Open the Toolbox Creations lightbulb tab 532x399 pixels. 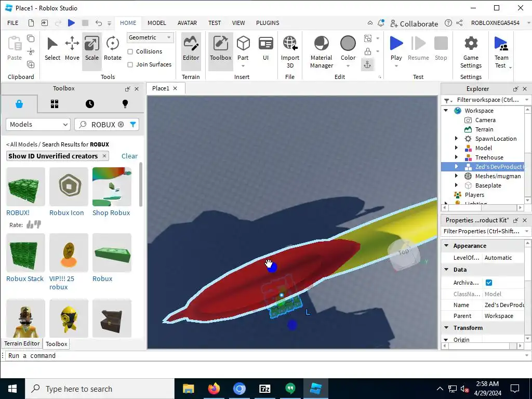[x=125, y=104]
